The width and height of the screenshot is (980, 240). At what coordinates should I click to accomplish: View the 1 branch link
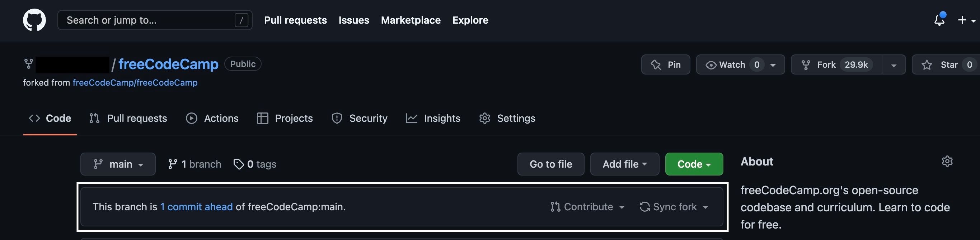point(194,164)
